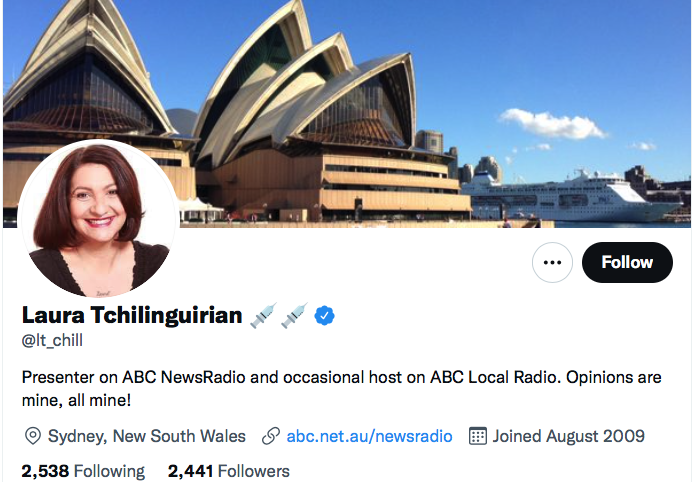
Task: Open the round profile photo
Action: (x=98, y=220)
